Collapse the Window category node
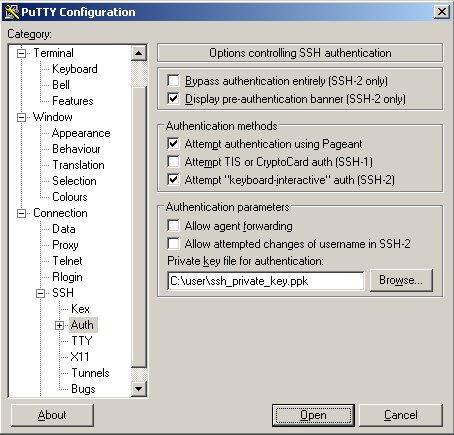 point(21,117)
